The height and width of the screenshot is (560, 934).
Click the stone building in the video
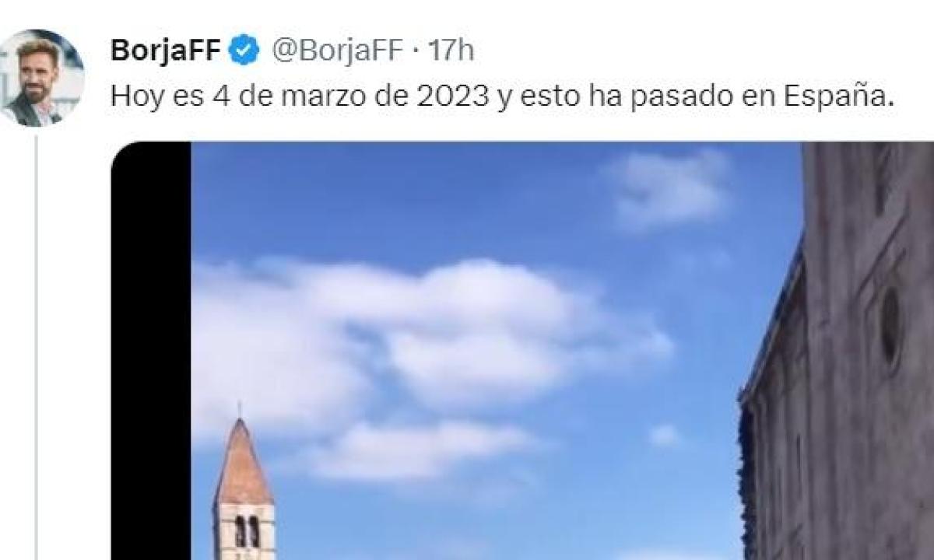(x=837, y=350)
